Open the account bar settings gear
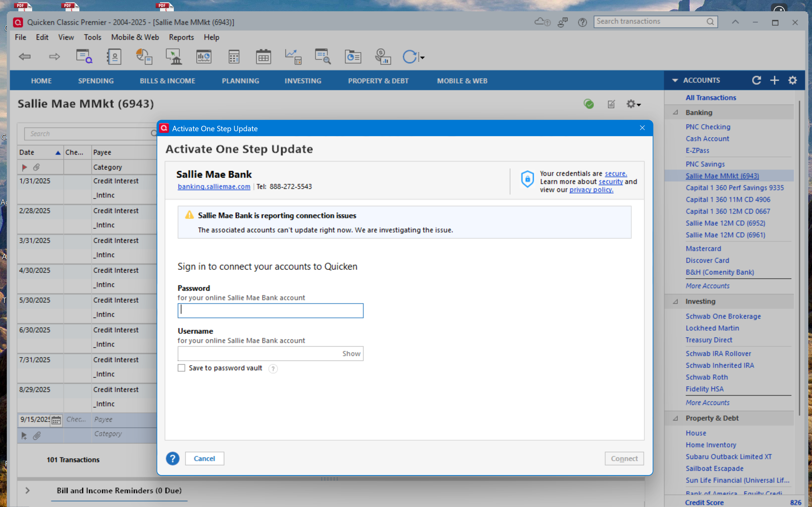812x507 pixels. click(792, 81)
